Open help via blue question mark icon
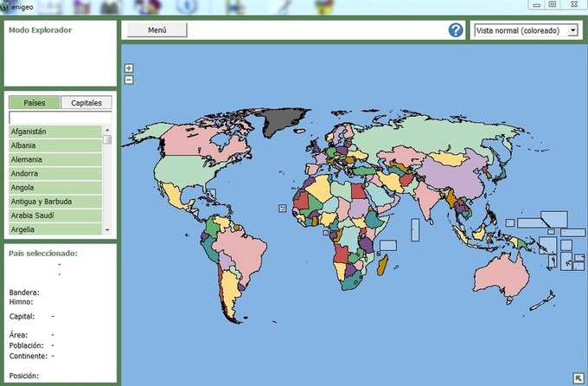This screenshot has height=386, width=588. point(456,30)
